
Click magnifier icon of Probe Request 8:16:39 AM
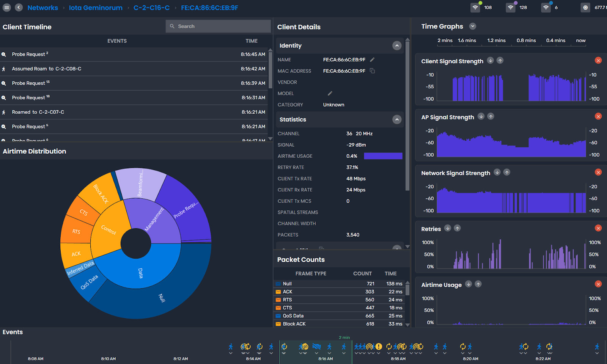(4, 83)
